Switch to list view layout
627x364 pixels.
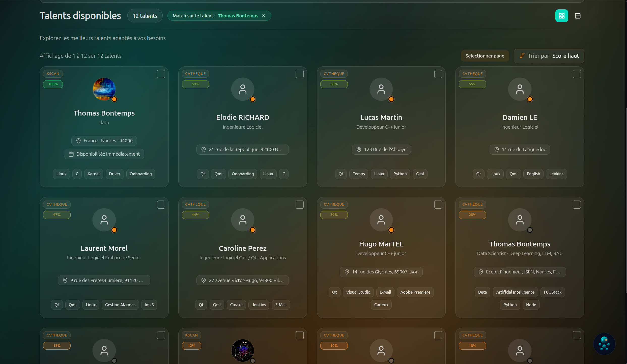pos(578,16)
